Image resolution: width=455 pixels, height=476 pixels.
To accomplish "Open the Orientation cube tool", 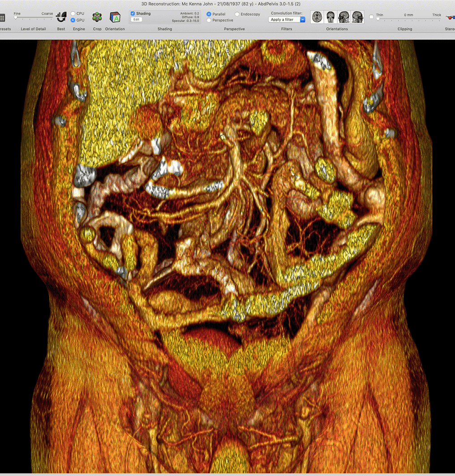I will 115,17.
